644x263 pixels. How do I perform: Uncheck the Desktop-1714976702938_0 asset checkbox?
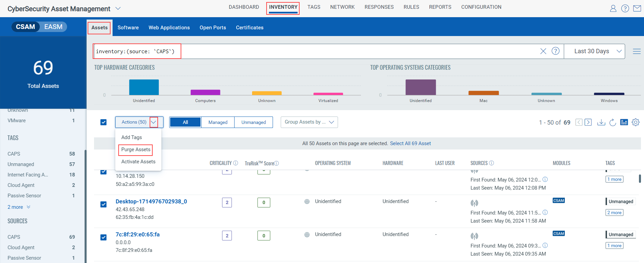tap(103, 204)
